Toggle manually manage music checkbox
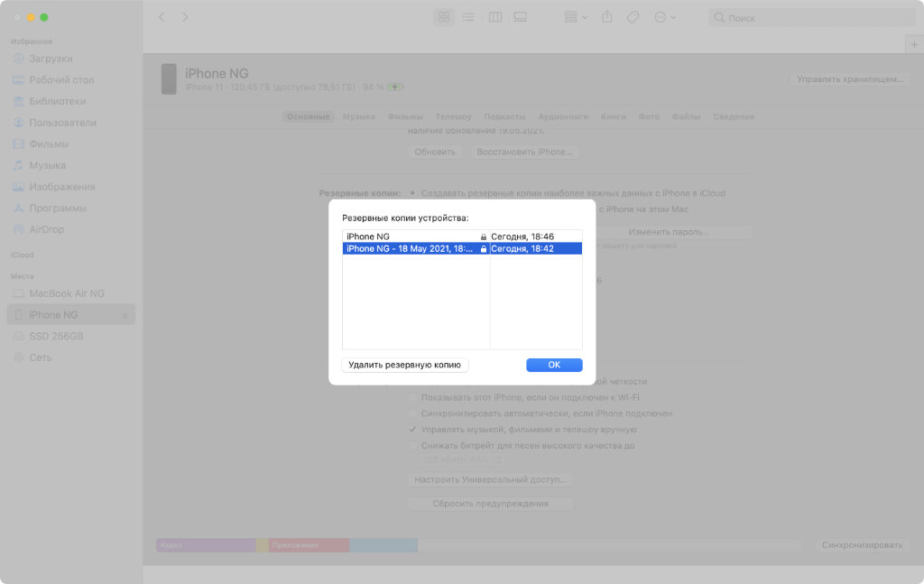 pos(413,430)
